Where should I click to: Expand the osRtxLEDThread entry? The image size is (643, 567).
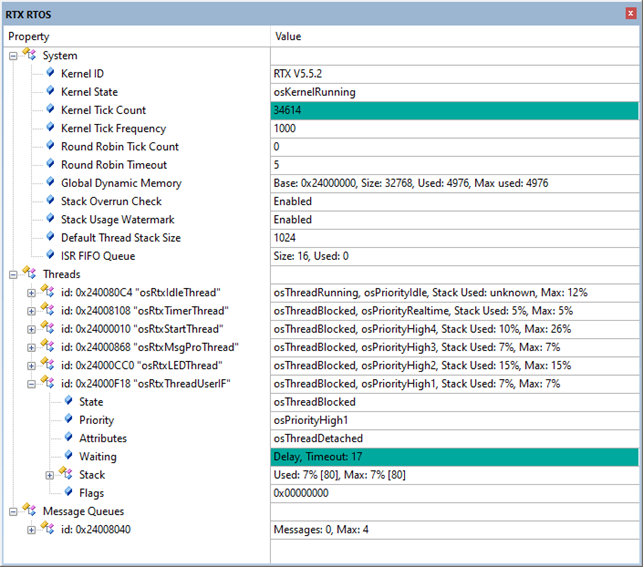(31, 366)
